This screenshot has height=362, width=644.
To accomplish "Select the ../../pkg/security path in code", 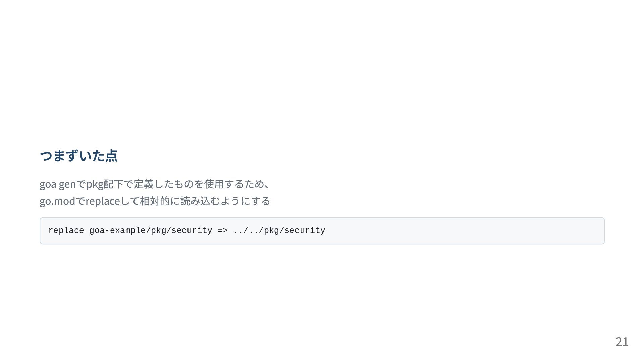I will pyautogui.click(x=279, y=231).
